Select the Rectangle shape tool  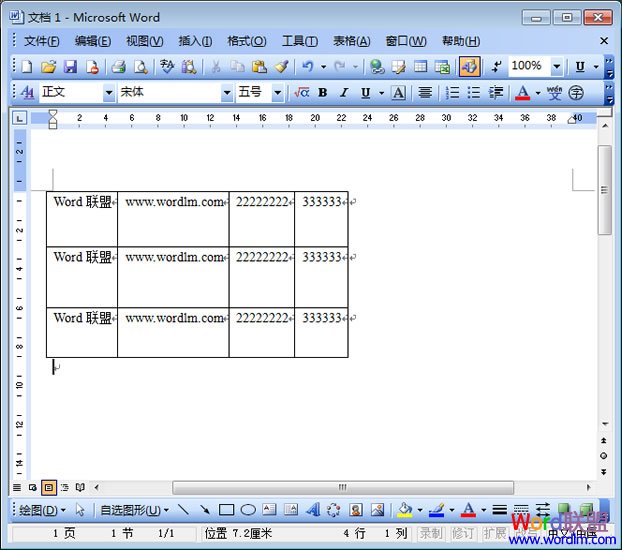click(x=226, y=509)
